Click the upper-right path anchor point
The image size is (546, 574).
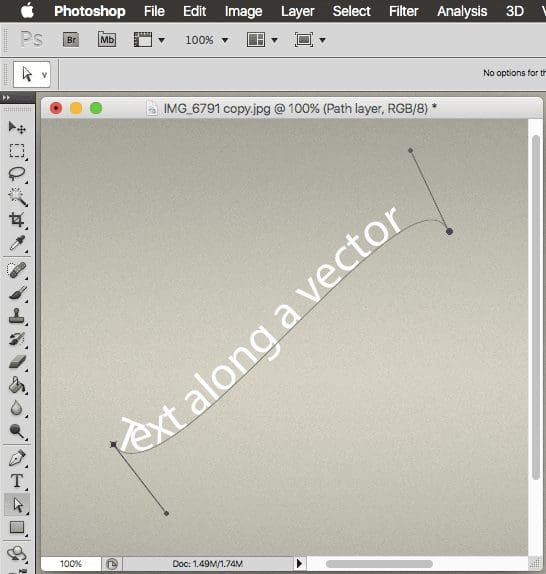449,231
